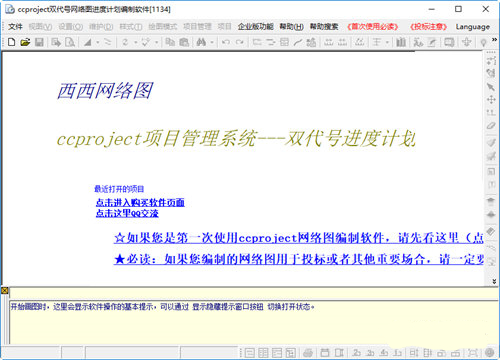Click the 西西网络图 title text

click(x=105, y=91)
